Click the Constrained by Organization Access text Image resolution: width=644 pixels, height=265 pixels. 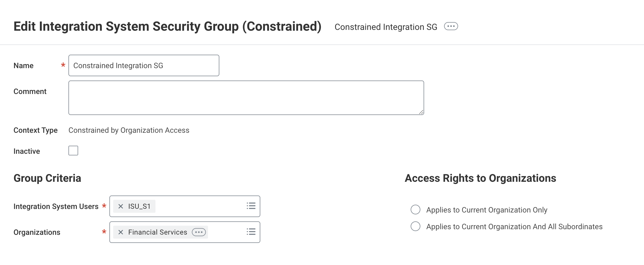pos(129,130)
